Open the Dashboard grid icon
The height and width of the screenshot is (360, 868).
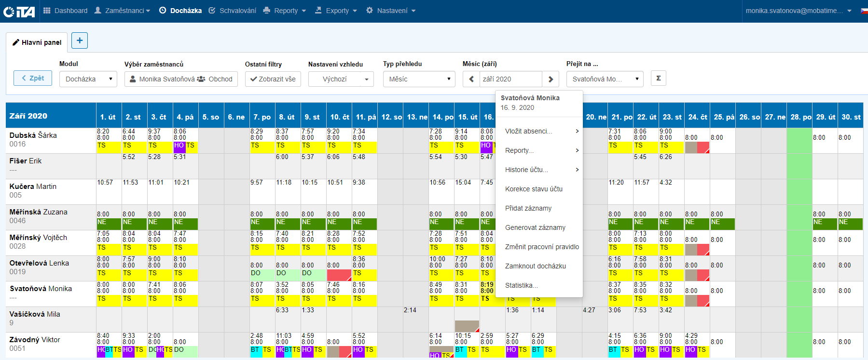click(x=47, y=11)
